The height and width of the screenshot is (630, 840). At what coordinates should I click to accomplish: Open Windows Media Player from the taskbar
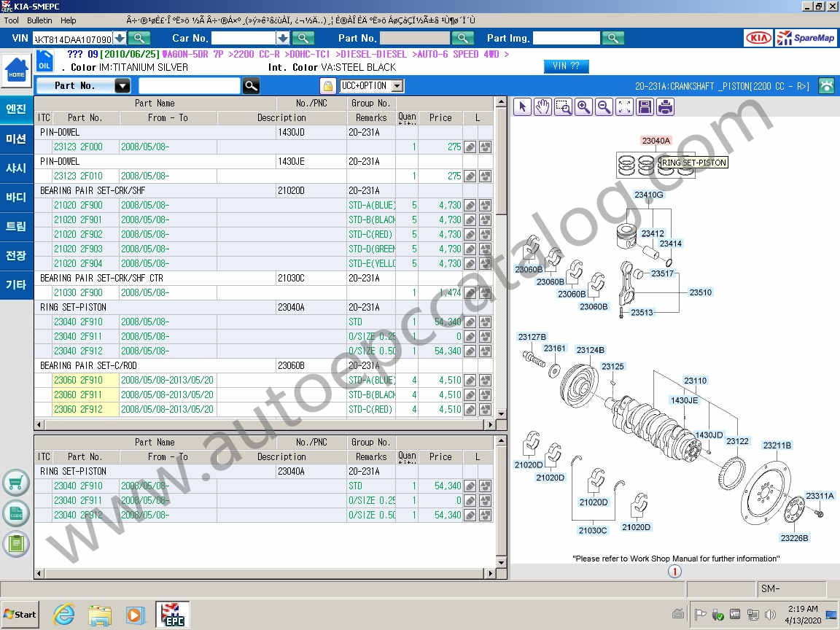134,615
